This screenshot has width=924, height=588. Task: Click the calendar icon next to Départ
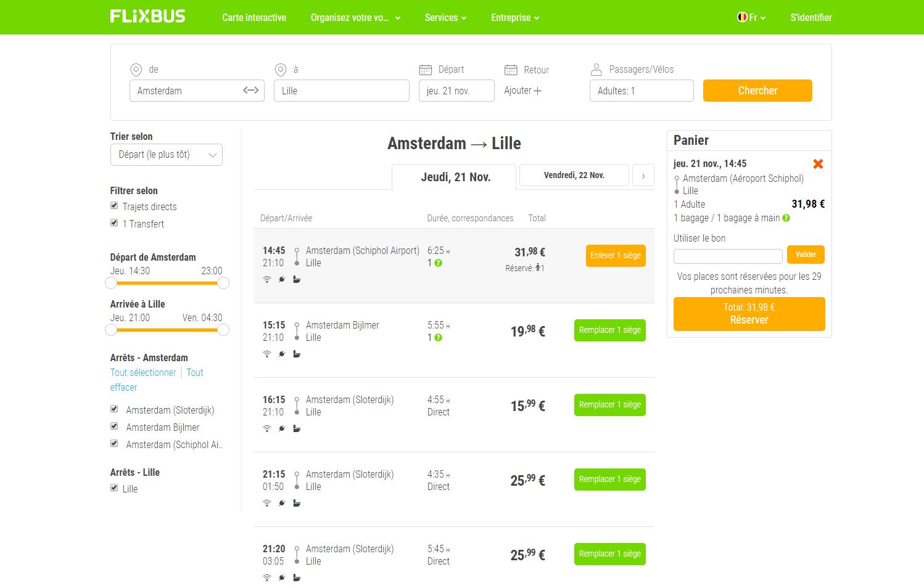(425, 69)
